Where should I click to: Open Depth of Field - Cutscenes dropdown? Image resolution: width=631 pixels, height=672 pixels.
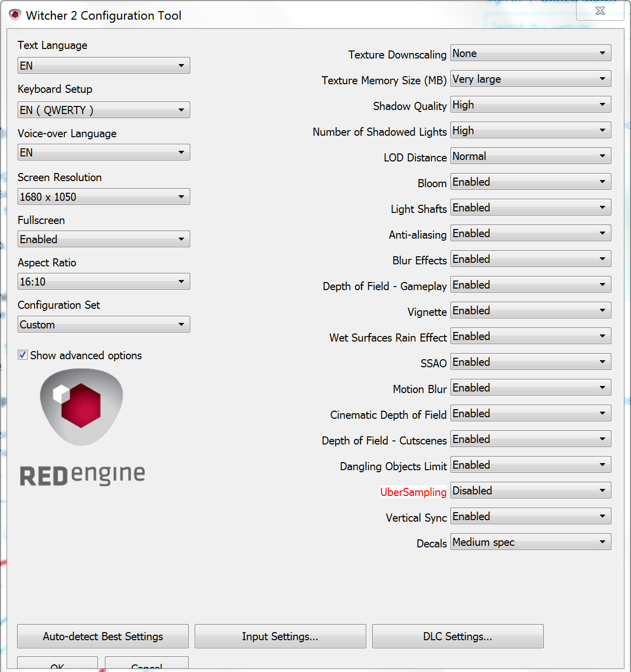tap(531, 439)
